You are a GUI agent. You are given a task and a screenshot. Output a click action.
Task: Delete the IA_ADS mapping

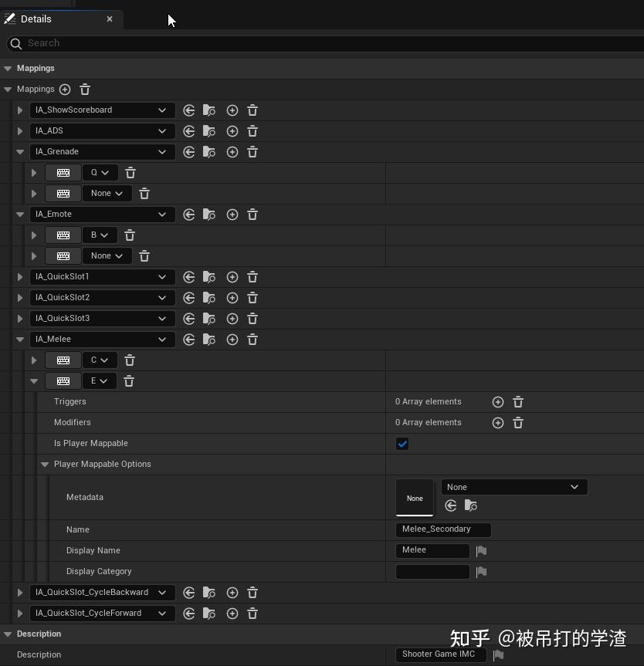point(253,130)
